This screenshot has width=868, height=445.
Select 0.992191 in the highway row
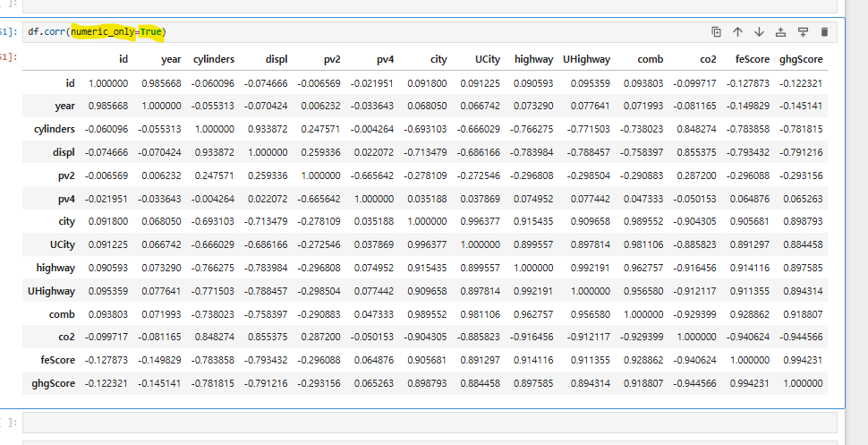590,268
